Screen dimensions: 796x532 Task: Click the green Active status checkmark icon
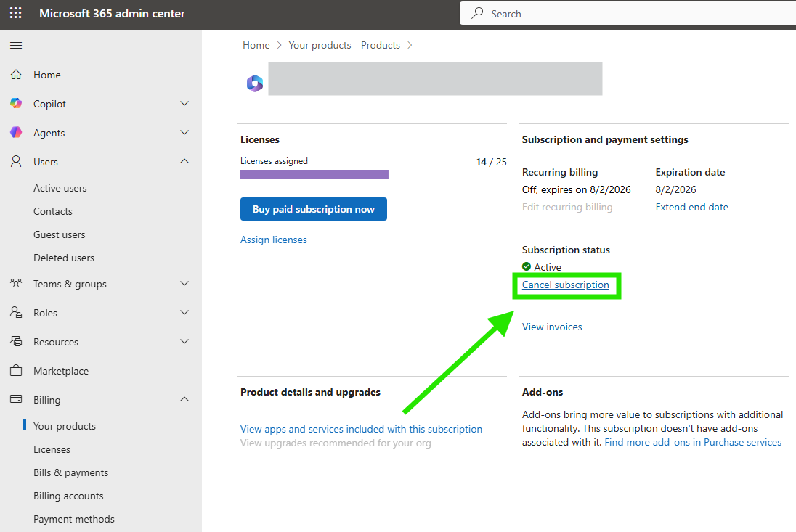coord(527,266)
